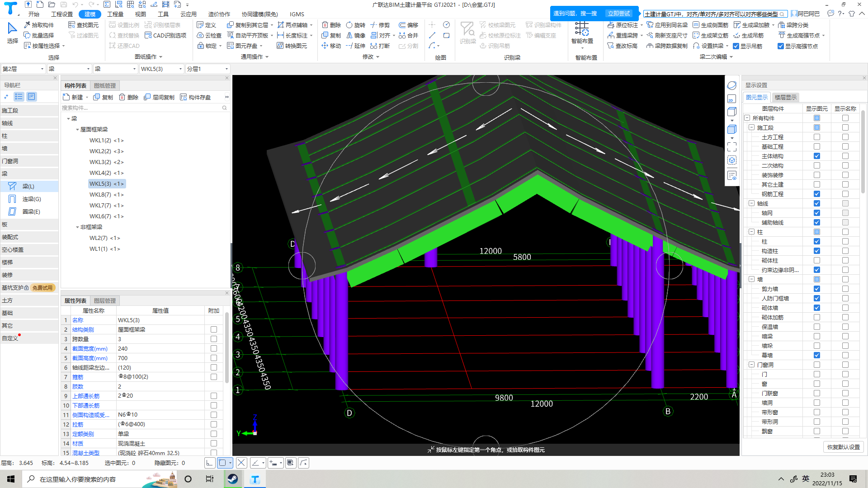Check 截面宽度 附加 checkbox

coord(214,348)
